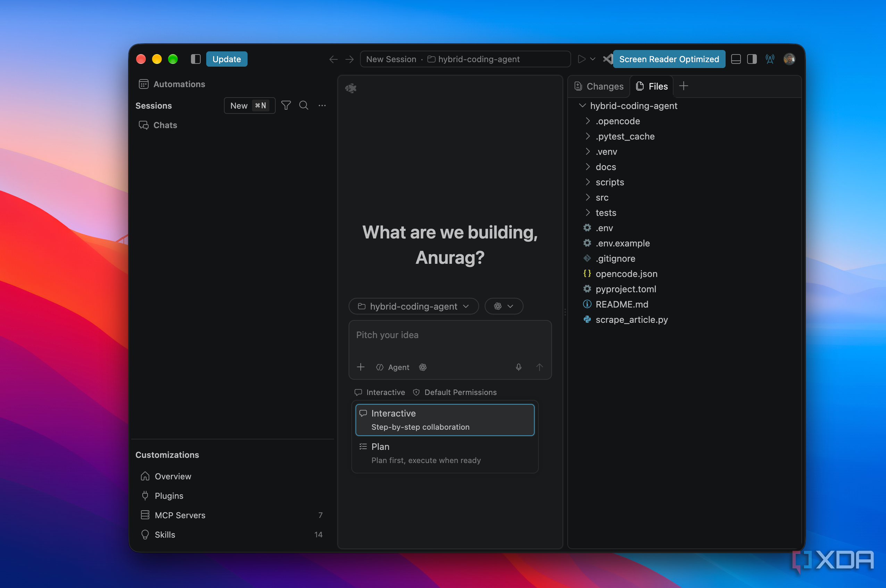Click Screen Reader Optimized badge
The width and height of the screenshot is (886, 588).
[669, 59]
